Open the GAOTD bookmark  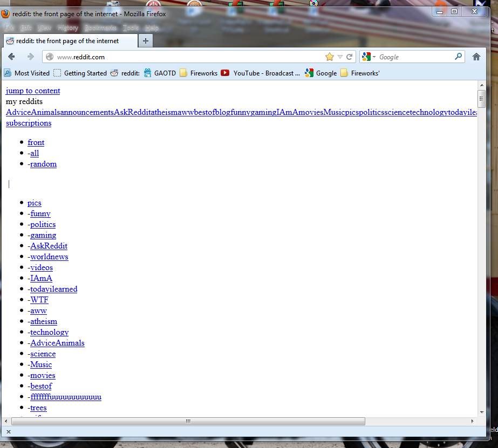160,73
